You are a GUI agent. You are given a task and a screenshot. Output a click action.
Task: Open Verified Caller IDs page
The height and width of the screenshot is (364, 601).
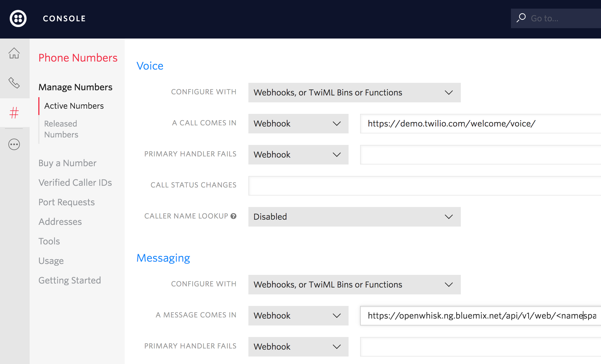tap(75, 183)
